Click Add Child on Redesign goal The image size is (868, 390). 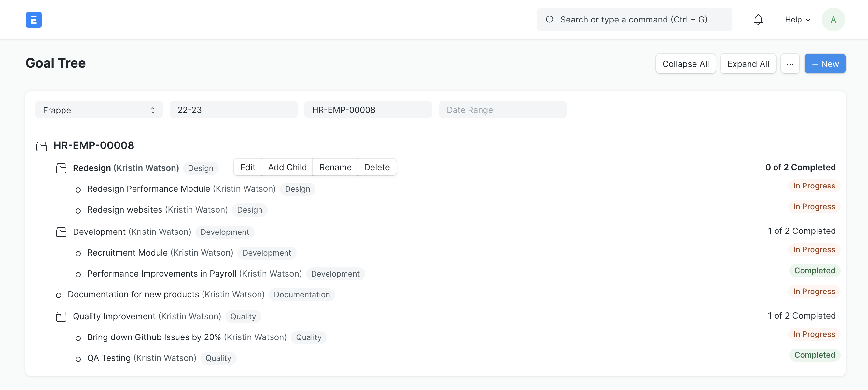tap(287, 167)
